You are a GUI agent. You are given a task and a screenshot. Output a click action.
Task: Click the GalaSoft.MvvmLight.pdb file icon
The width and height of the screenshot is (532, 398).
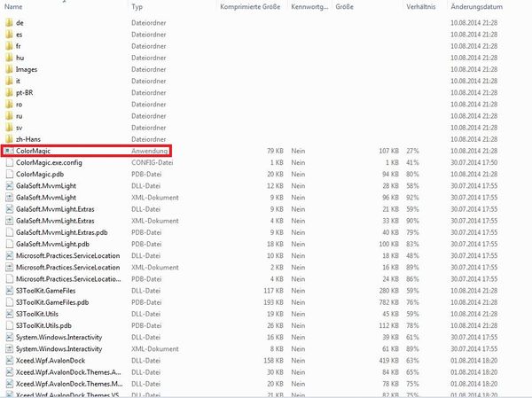(x=10, y=244)
